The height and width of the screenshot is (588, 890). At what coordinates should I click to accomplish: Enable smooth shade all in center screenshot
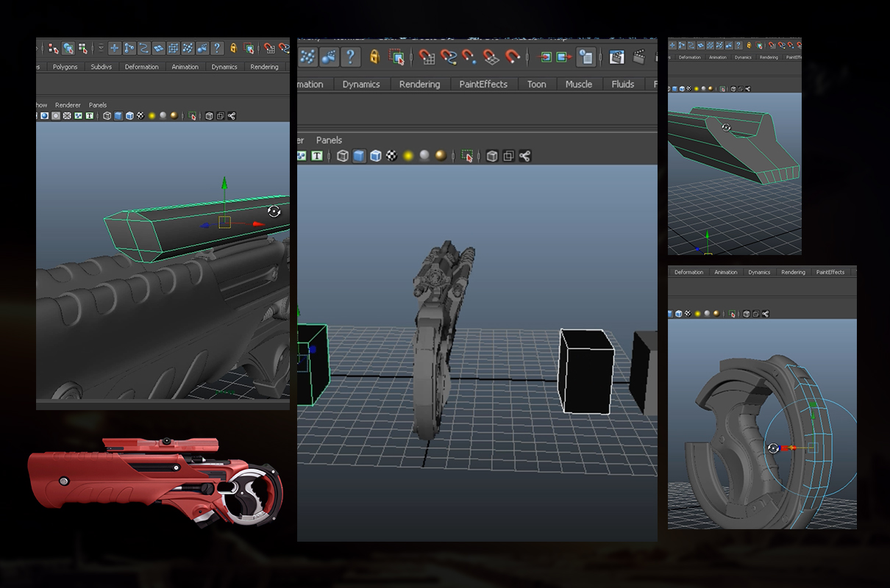pyautogui.click(x=359, y=156)
